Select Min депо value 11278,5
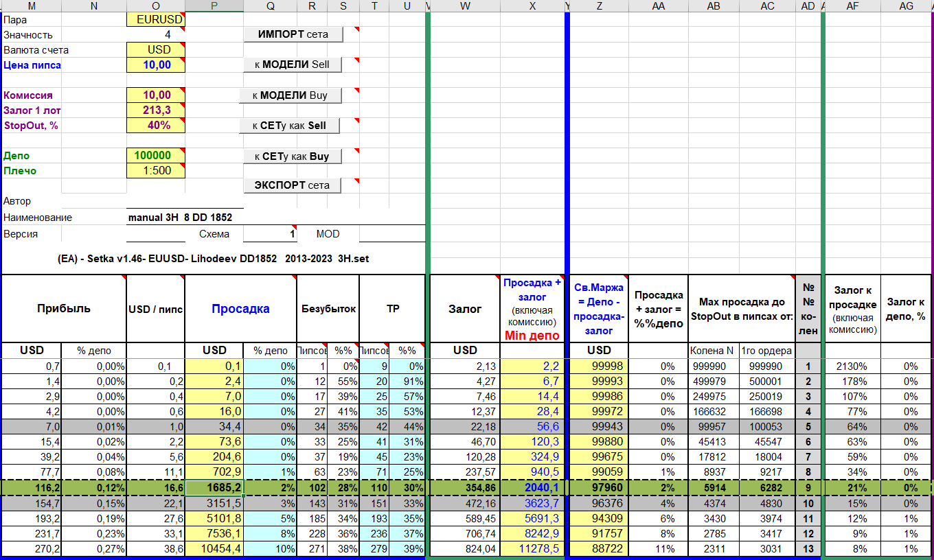Image resolution: width=934 pixels, height=560 pixels. (532, 548)
